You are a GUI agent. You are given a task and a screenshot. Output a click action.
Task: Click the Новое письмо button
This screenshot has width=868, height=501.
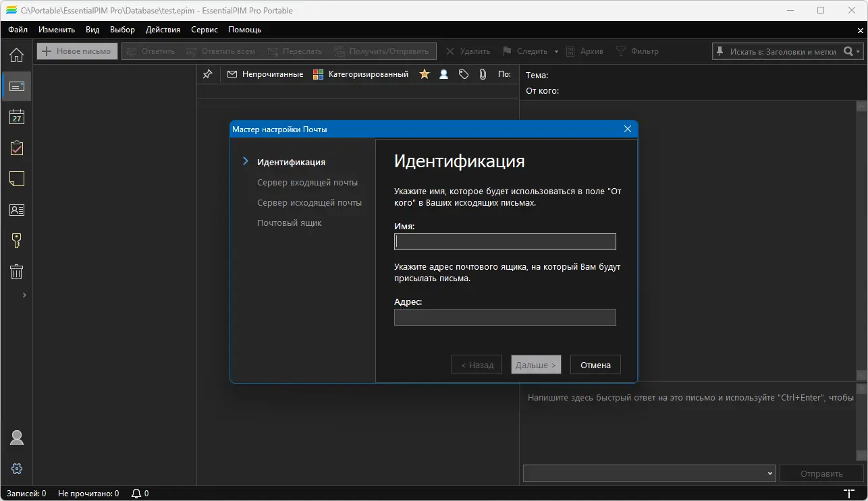coord(77,51)
